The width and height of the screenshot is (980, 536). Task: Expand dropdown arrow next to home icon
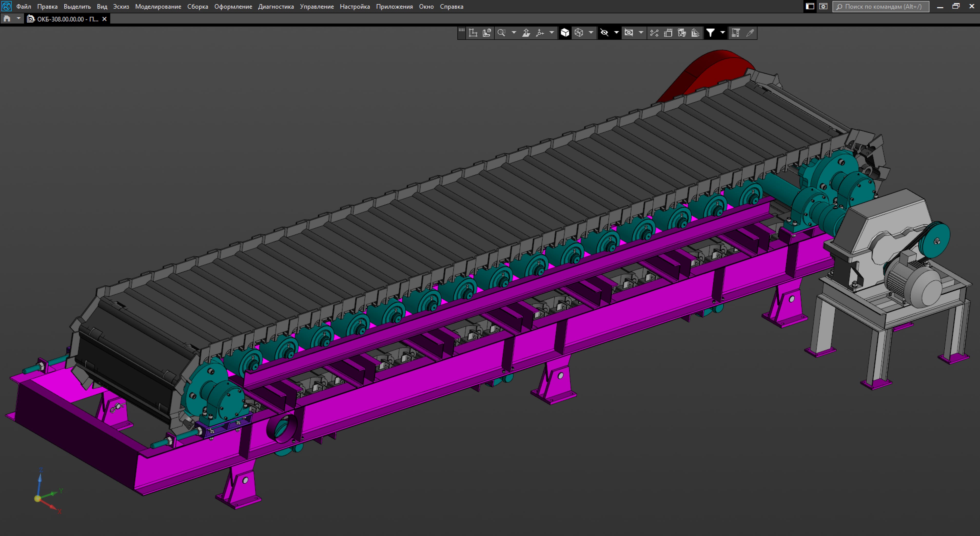pos(18,19)
